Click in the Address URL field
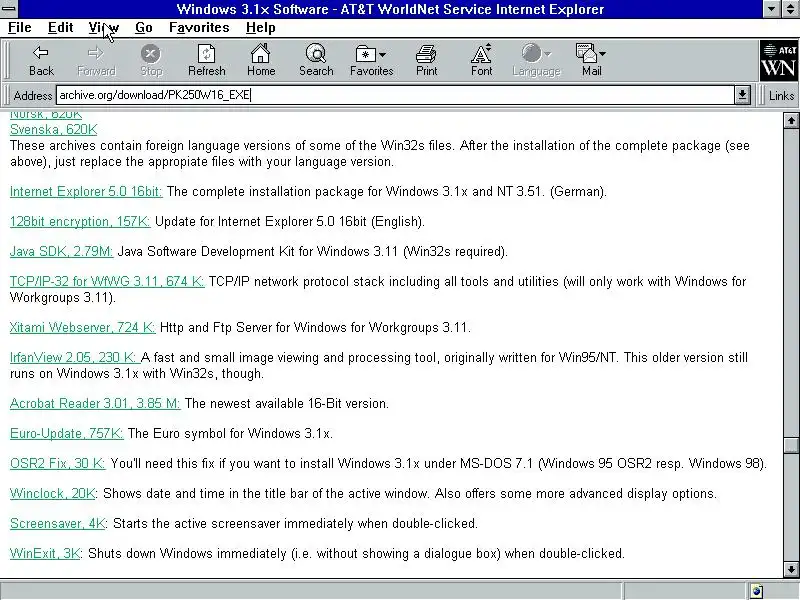Viewport: 800px width, 600px height. click(x=395, y=95)
